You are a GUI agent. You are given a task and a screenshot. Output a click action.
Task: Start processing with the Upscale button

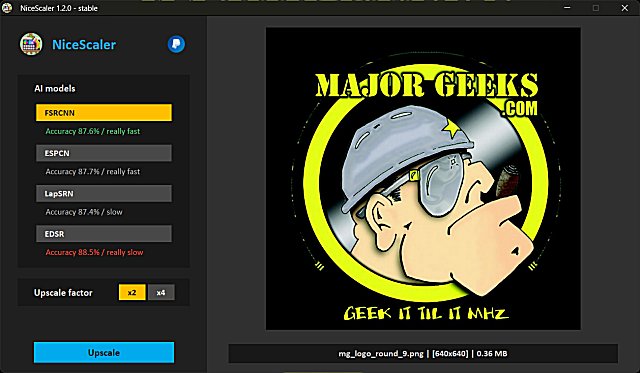(x=104, y=353)
